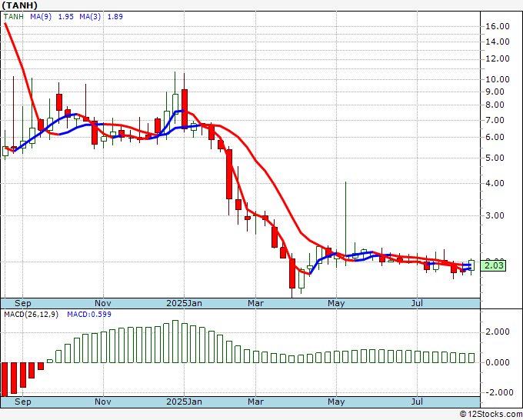Click the TANH legend label
The height and width of the screenshot is (420, 523).
point(14,17)
